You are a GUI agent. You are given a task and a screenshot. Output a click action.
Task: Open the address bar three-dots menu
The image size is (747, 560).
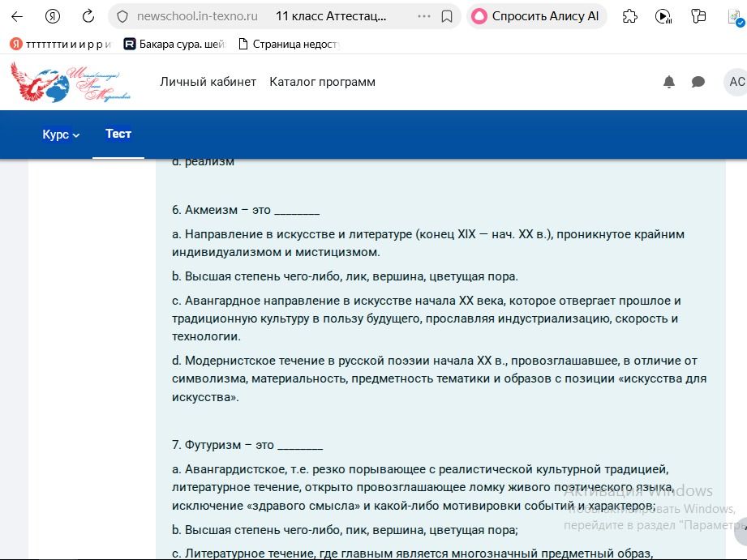pos(423,17)
